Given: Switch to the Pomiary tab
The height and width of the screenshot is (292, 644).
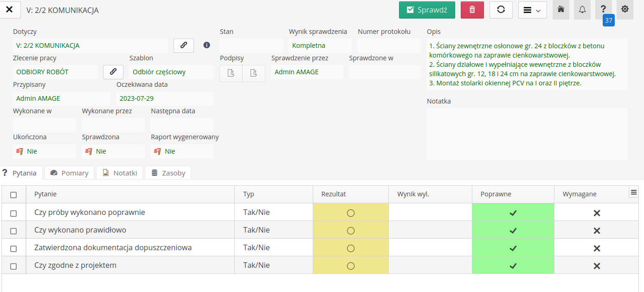Looking at the screenshot, I should coord(69,173).
